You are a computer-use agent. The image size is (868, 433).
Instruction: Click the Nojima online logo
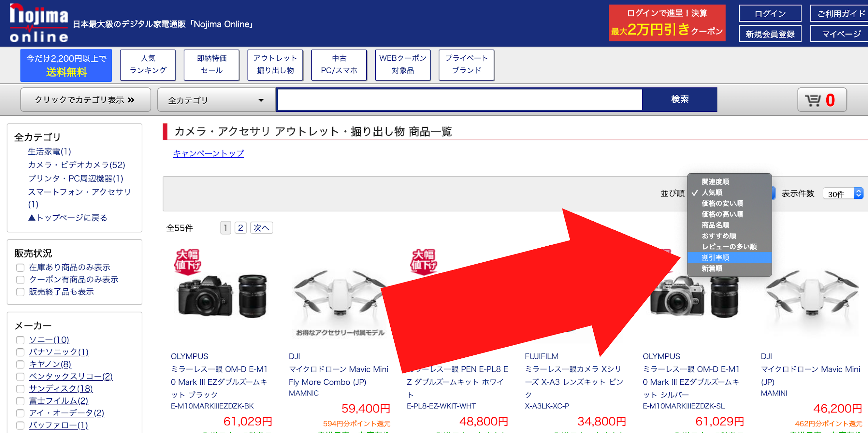click(x=39, y=23)
